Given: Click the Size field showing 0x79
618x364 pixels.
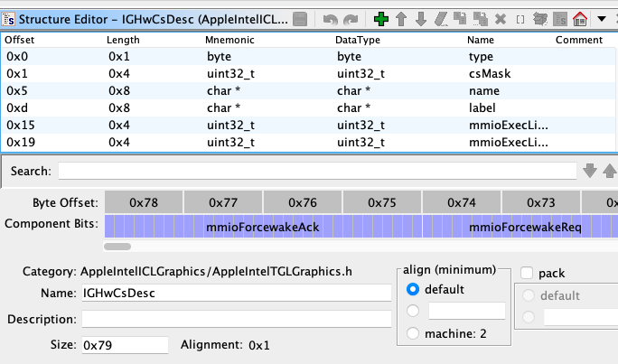Looking at the screenshot, I should pos(125,345).
